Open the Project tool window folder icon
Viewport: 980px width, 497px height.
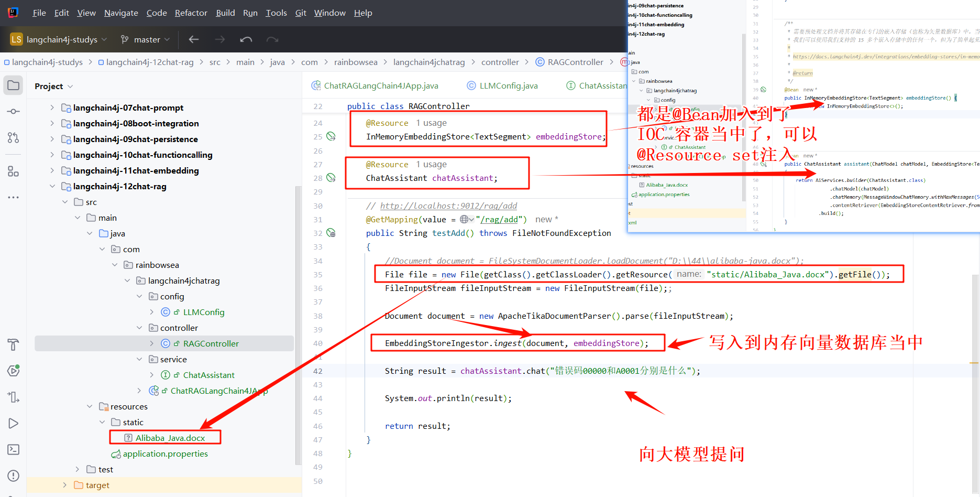pyautogui.click(x=13, y=85)
